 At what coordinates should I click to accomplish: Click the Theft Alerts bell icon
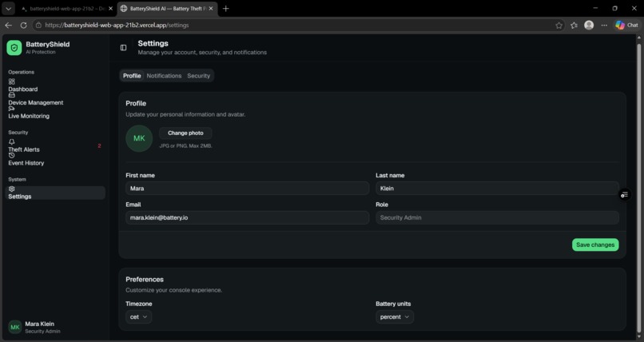(11, 142)
